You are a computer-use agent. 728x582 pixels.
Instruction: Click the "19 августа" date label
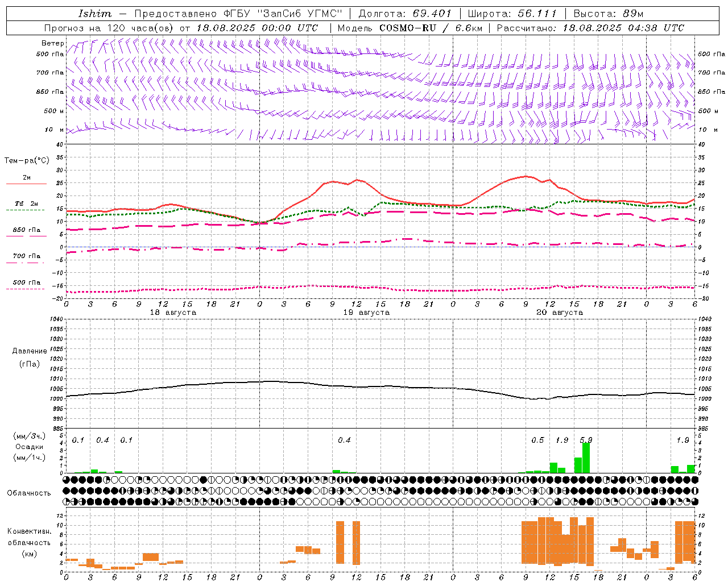pos(366,313)
